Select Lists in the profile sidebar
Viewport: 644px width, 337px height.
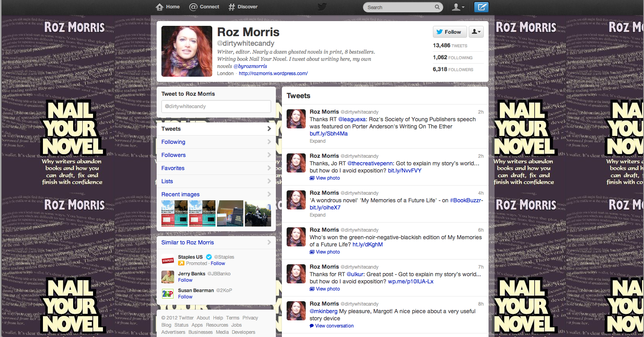[x=216, y=181]
